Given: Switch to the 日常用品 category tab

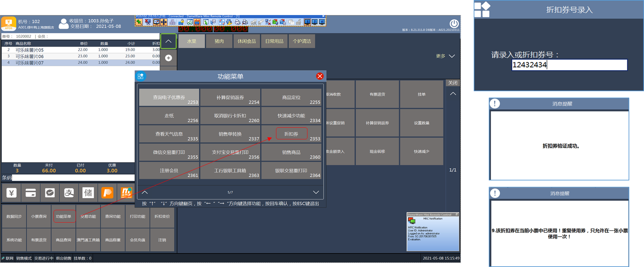Looking at the screenshot, I should click(x=274, y=41).
